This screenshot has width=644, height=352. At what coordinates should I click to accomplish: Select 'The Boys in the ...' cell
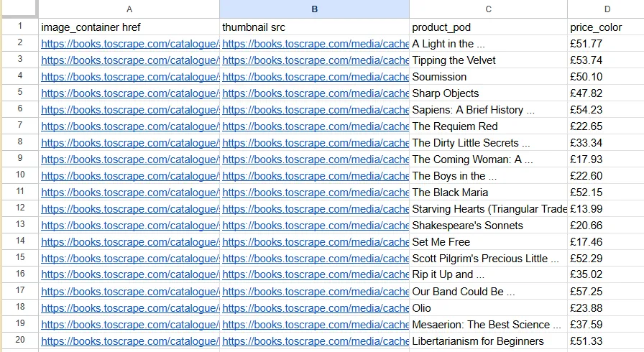click(x=488, y=175)
